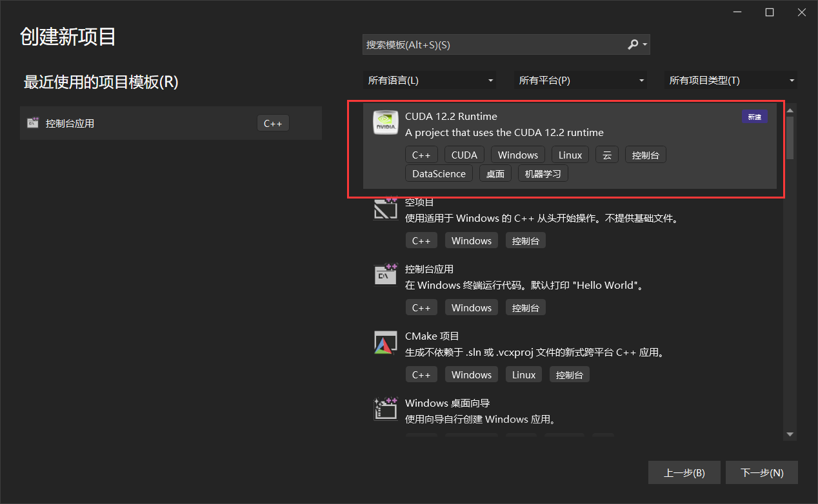Click the scroll-down arrow of the template list

pyautogui.click(x=790, y=434)
